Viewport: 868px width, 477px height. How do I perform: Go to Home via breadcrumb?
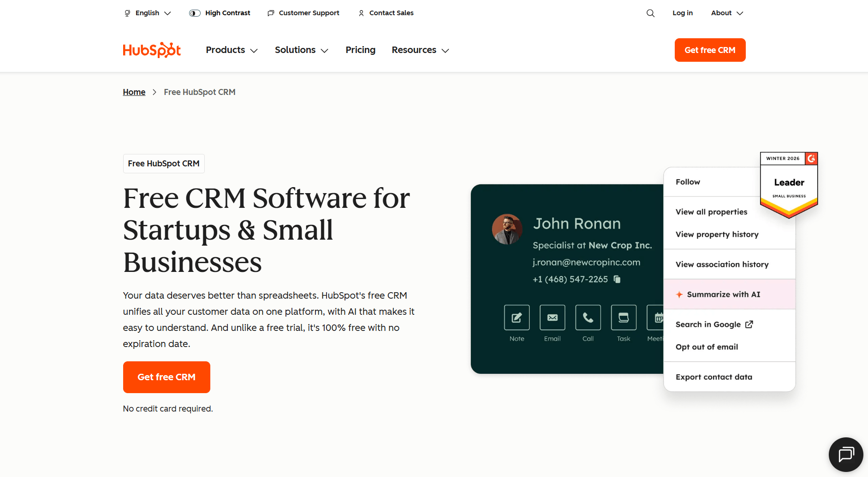[x=134, y=92]
